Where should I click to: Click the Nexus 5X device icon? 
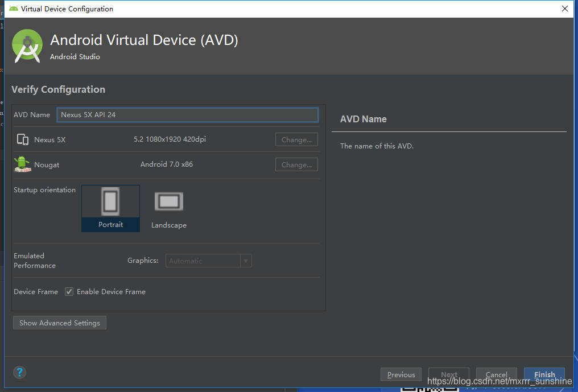[23, 139]
